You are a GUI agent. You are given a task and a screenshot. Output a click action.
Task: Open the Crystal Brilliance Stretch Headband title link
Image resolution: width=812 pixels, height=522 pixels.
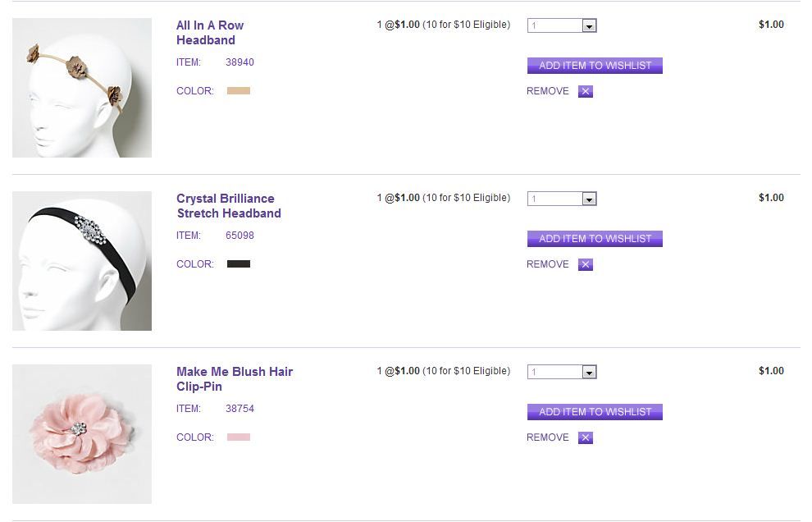(228, 206)
